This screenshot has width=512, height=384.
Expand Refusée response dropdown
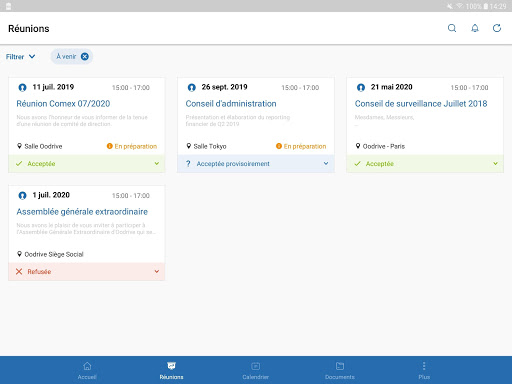coord(157,272)
